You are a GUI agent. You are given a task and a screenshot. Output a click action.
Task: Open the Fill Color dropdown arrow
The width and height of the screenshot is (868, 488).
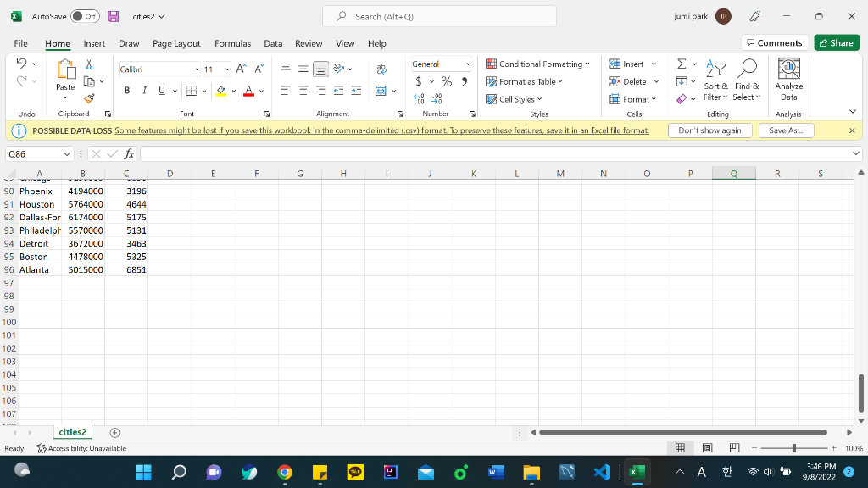(x=234, y=91)
